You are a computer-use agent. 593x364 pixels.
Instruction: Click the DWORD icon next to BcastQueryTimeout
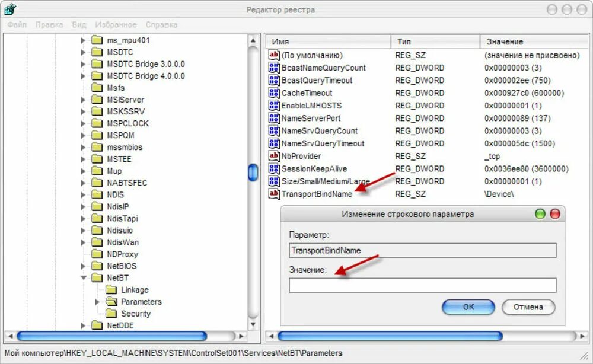tap(273, 81)
